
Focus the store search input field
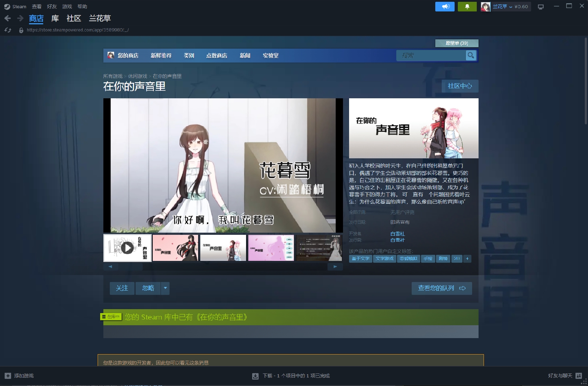pos(431,55)
